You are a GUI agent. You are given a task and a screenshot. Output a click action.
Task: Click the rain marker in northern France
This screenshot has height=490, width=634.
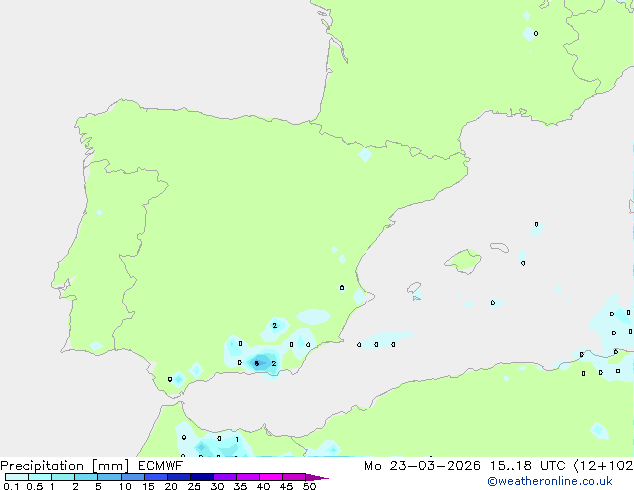(x=530, y=33)
